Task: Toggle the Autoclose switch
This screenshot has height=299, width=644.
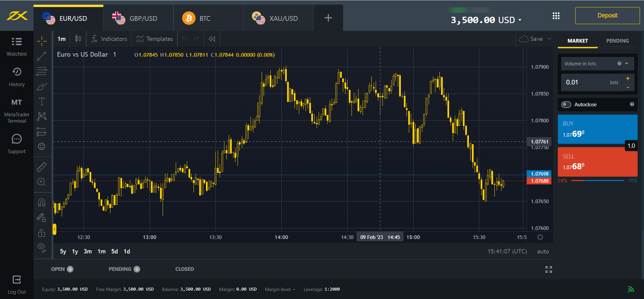Action: pyautogui.click(x=566, y=105)
